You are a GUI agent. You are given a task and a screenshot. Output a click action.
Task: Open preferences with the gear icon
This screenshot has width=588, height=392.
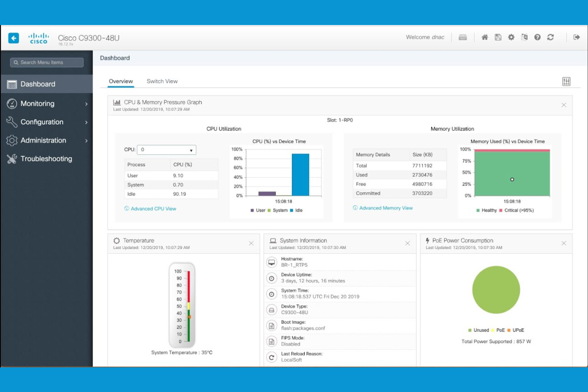pyautogui.click(x=511, y=37)
